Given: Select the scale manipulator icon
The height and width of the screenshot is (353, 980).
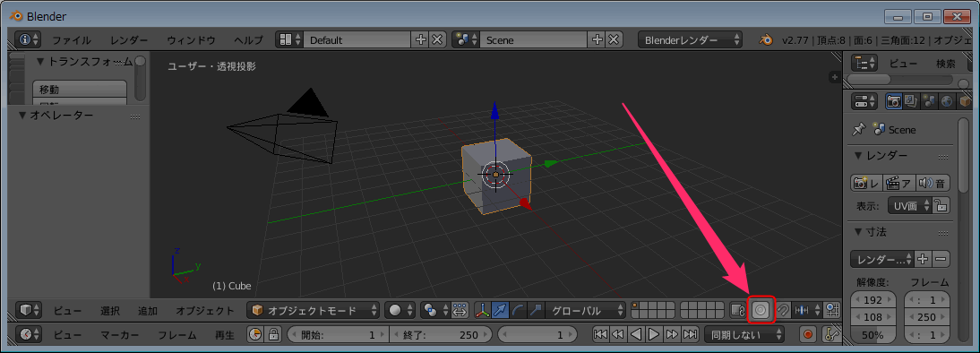Looking at the screenshot, I should tap(536, 310).
